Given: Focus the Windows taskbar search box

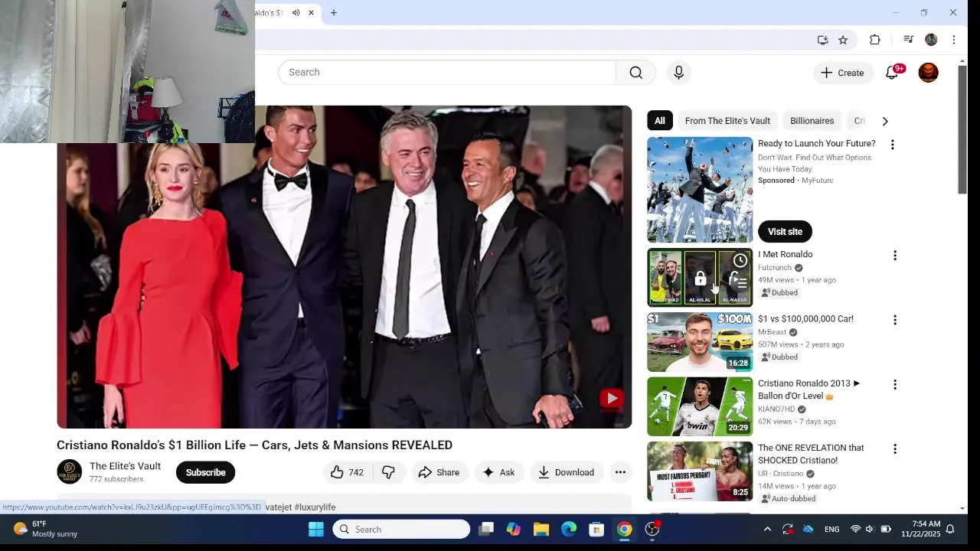Looking at the screenshot, I should point(401,530).
